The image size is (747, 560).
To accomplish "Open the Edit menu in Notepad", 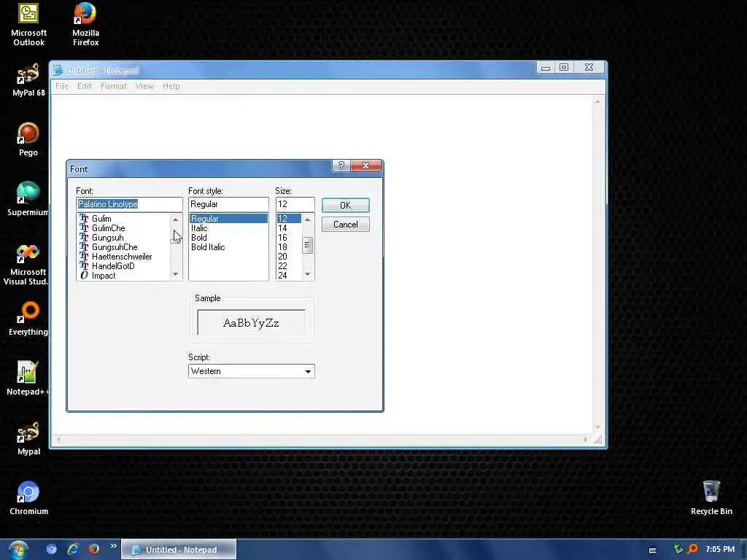I will pyautogui.click(x=85, y=86).
